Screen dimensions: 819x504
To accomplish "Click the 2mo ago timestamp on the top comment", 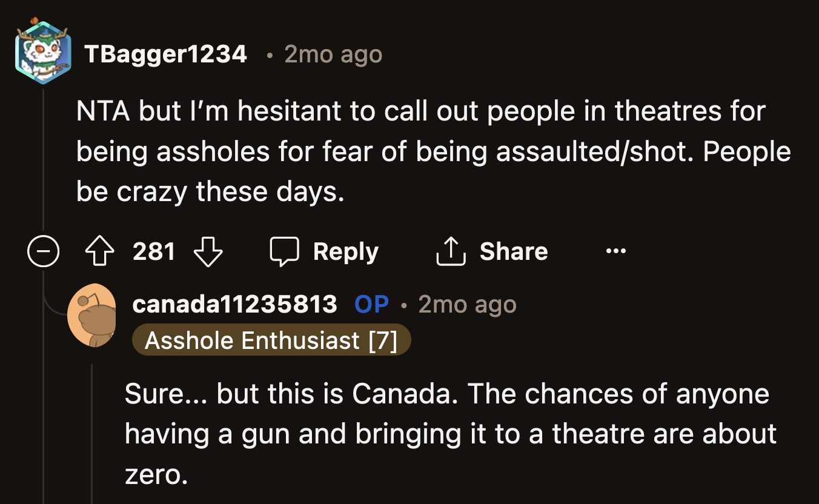I will click(333, 54).
